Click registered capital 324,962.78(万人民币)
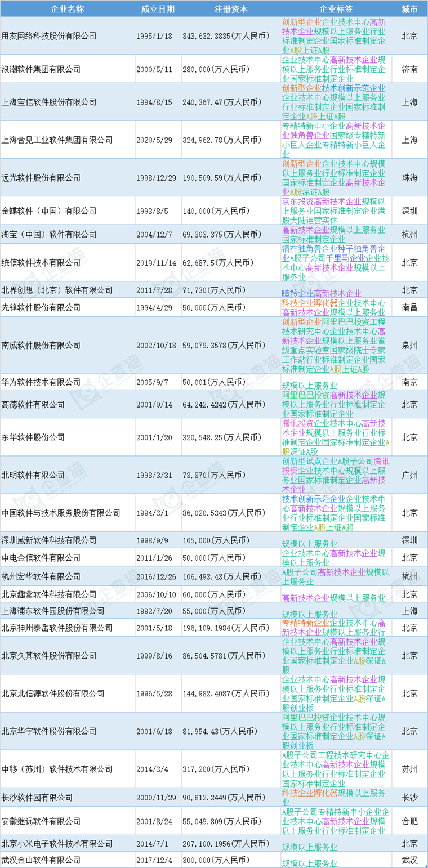This screenshot has width=428, height=868. pyautogui.click(x=222, y=140)
